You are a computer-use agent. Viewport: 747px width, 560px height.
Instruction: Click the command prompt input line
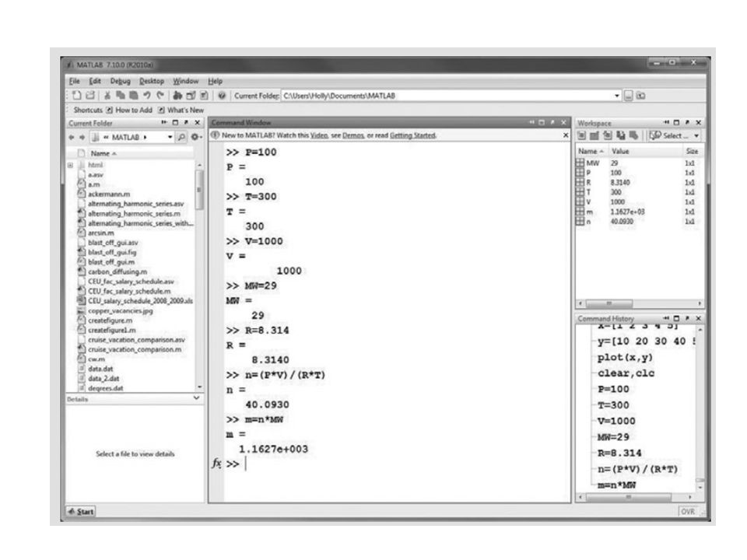(x=398, y=464)
